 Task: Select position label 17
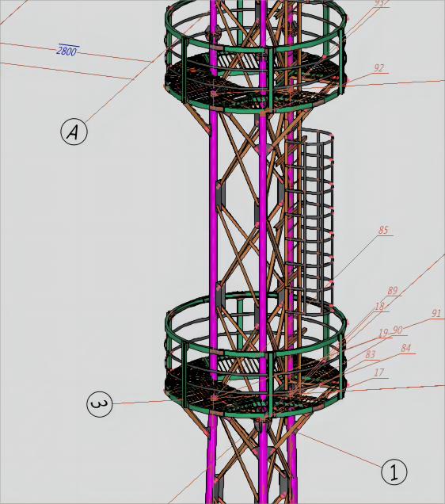pos(379,372)
